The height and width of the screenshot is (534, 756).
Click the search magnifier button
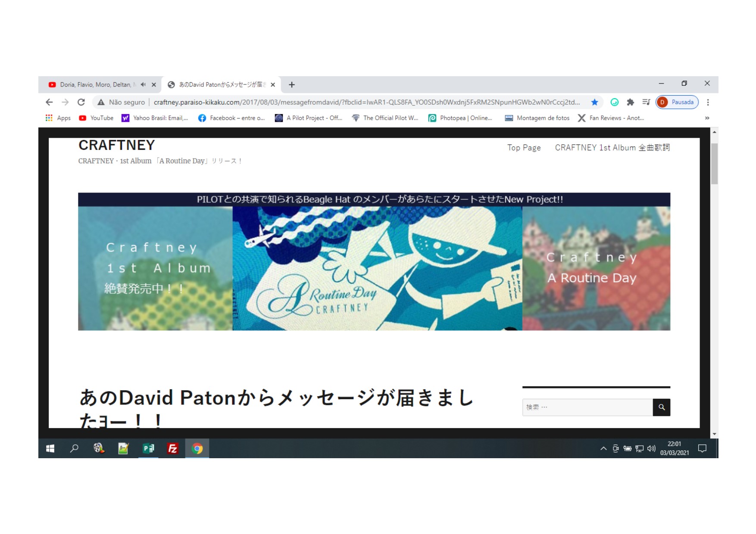tap(662, 407)
